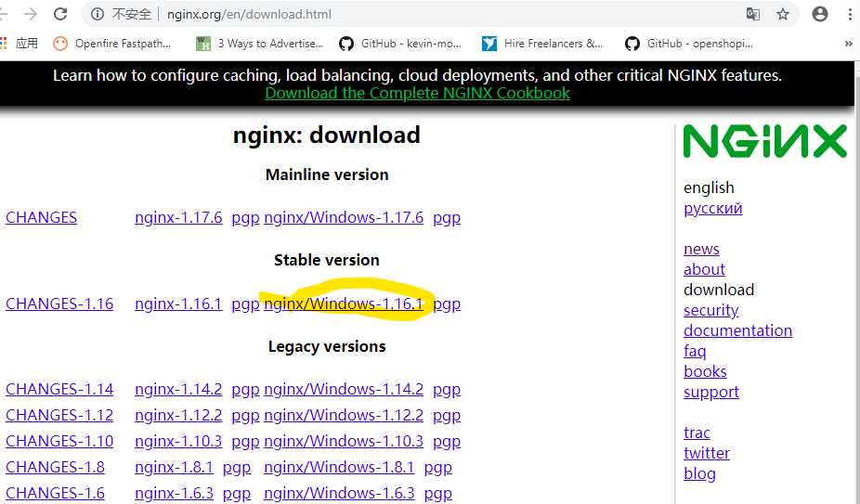860x504 pixels.
Task: Download nginx-1.6.3 source
Action: 174,493
